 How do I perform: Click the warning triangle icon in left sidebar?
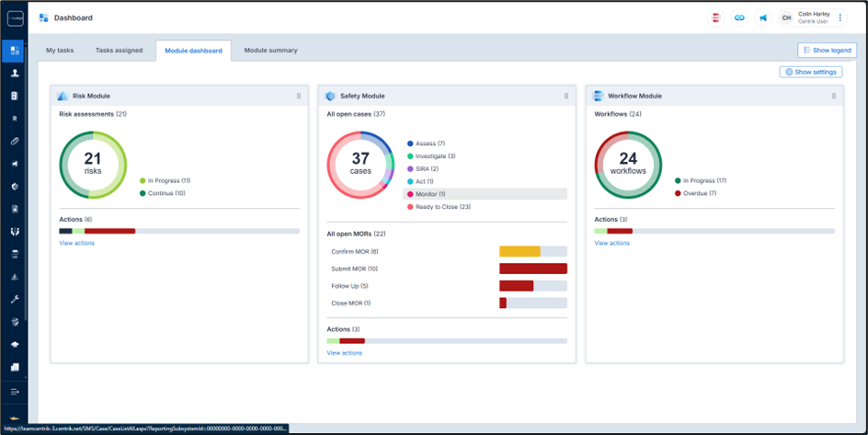point(15,277)
